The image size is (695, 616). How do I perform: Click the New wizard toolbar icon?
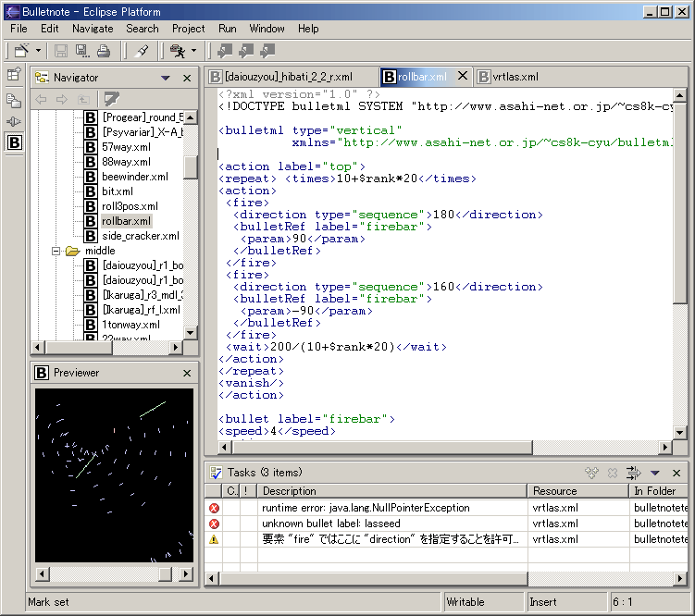(x=21, y=51)
